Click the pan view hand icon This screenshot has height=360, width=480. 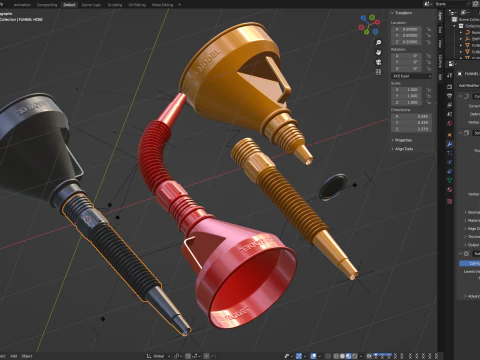pyautogui.click(x=378, y=52)
